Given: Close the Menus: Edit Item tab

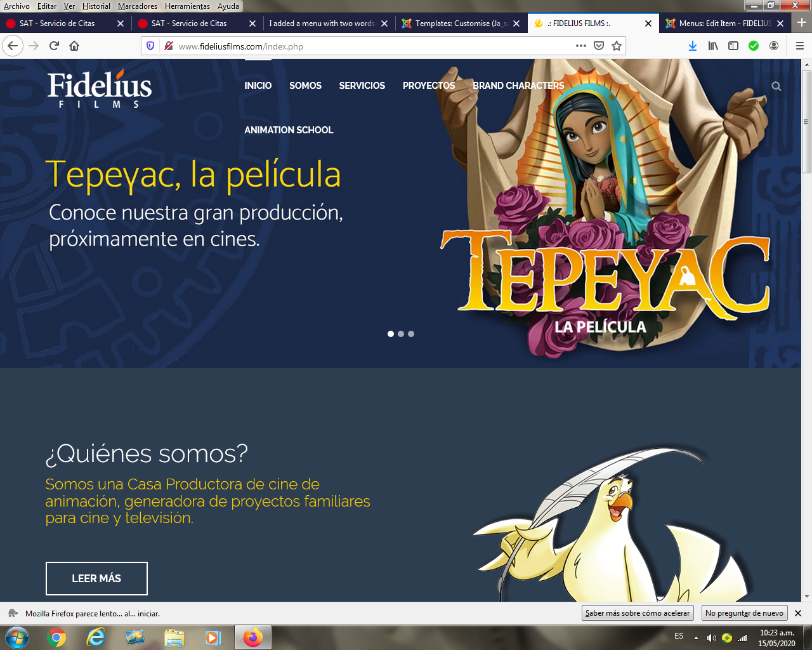Looking at the screenshot, I should [x=780, y=23].
